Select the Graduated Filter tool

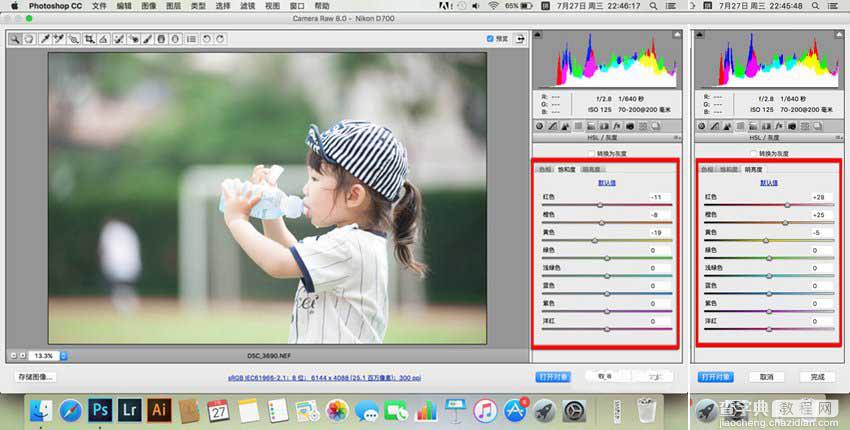(x=161, y=39)
